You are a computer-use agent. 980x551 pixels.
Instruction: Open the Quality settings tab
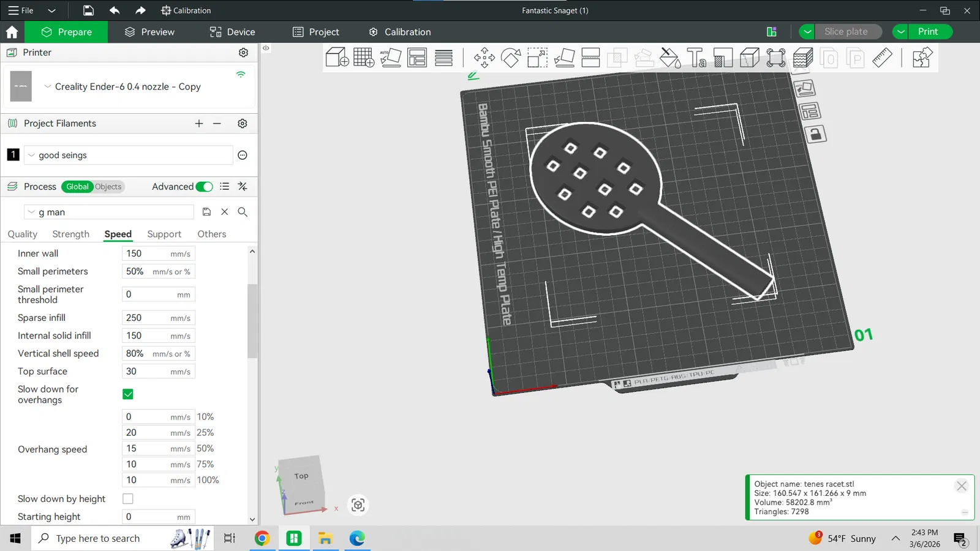coord(23,234)
